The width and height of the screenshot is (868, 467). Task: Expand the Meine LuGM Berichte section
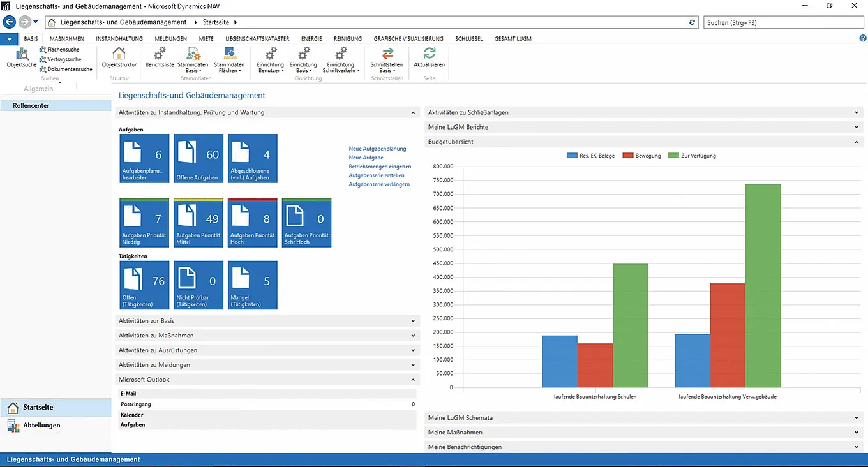click(x=857, y=127)
